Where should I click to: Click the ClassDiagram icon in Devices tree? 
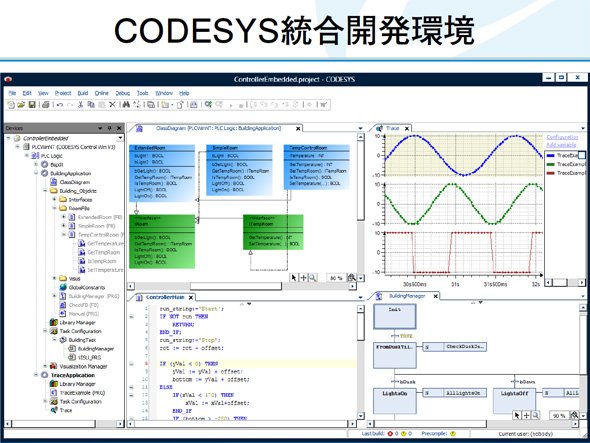click(54, 182)
